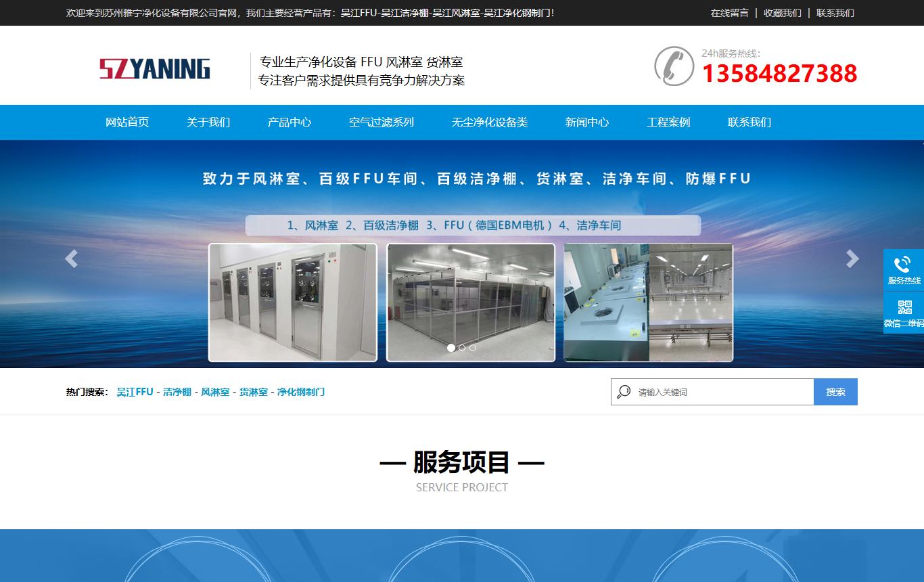Viewport: 924px width, 582px height.
Task: Click the telephone hotline icon in header
Action: pyautogui.click(x=674, y=66)
